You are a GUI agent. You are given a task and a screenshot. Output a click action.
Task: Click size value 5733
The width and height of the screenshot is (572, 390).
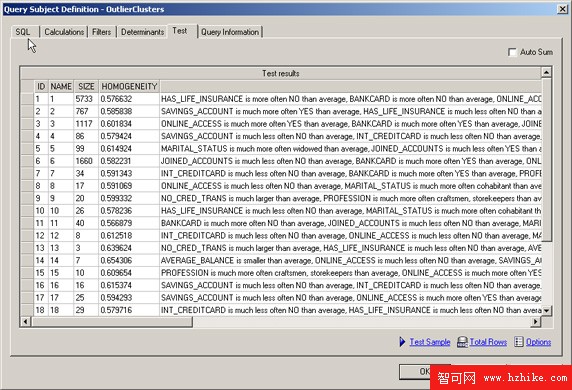pyautogui.click(x=84, y=99)
